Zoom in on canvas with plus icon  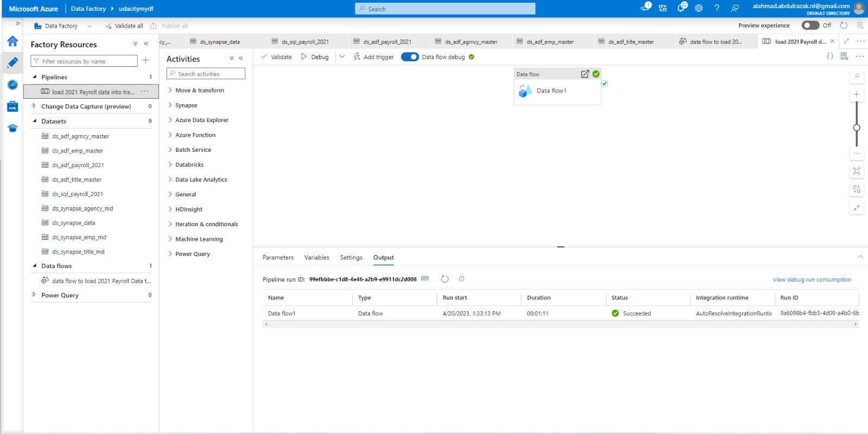click(857, 94)
